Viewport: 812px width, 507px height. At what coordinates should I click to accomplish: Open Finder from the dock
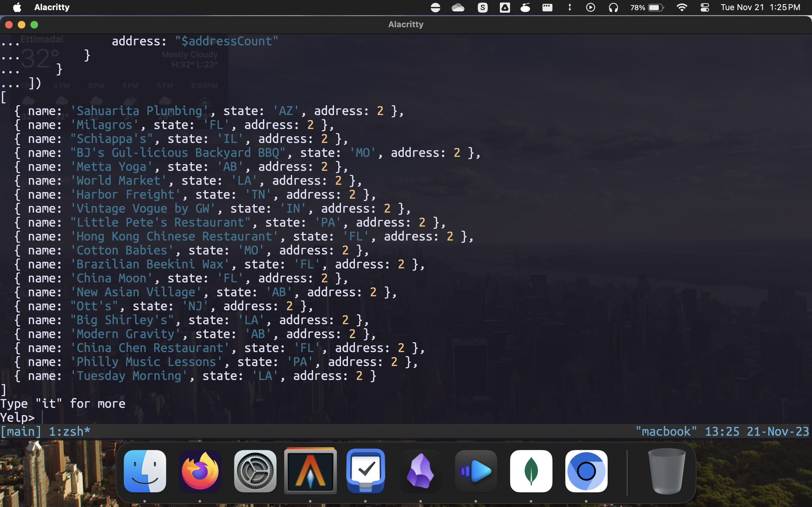tap(145, 471)
